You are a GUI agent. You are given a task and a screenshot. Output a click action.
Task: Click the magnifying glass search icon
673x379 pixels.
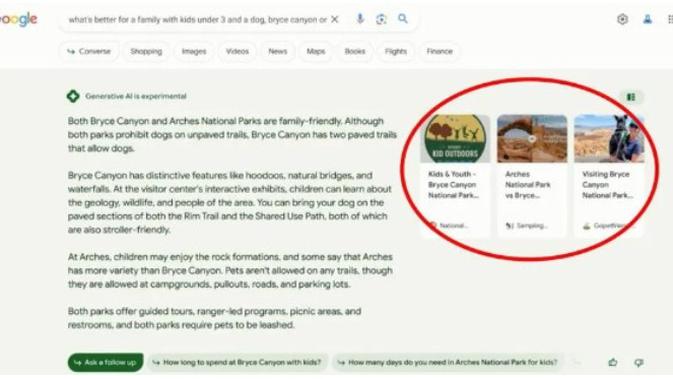point(403,18)
